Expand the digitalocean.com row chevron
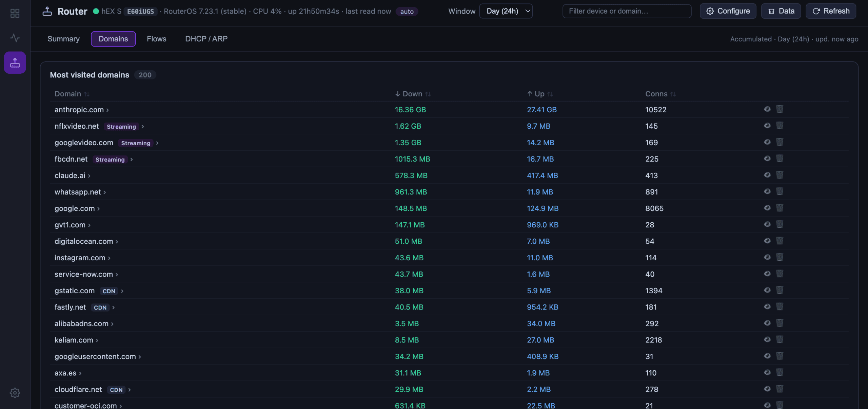This screenshot has width=868, height=409. click(x=117, y=242)
